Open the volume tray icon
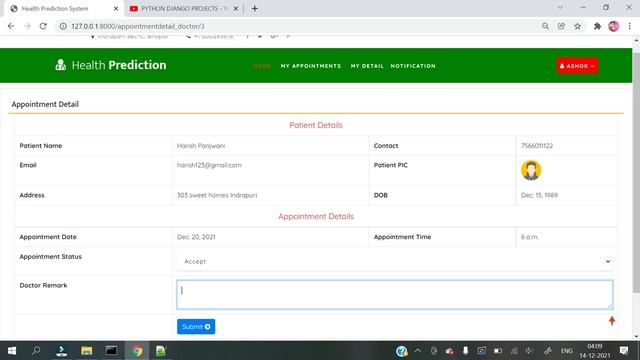This screenshot has height=360, width=640. [x=530, y=351]
